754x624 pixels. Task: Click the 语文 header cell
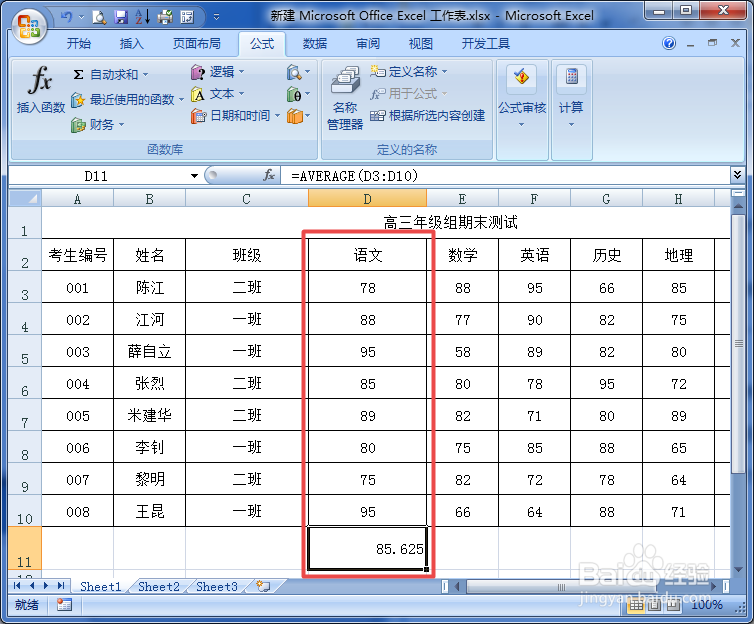367,255
